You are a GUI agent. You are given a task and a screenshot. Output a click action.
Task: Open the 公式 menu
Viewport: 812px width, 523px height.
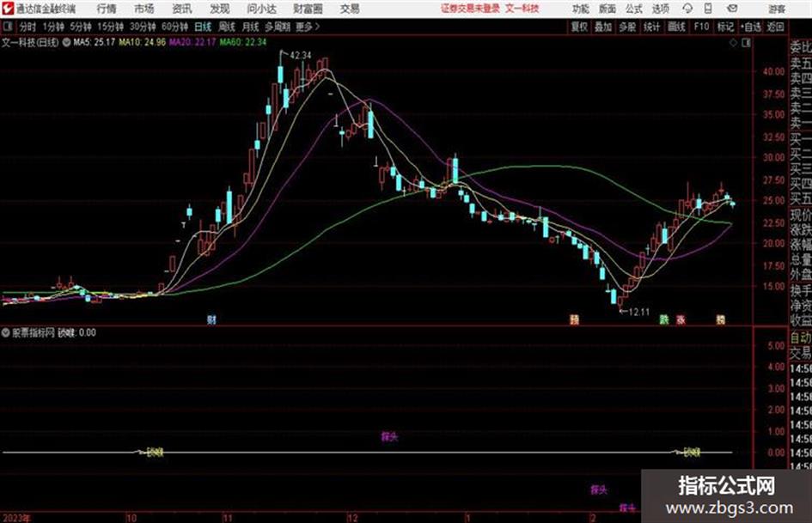[x=634, y=9]
